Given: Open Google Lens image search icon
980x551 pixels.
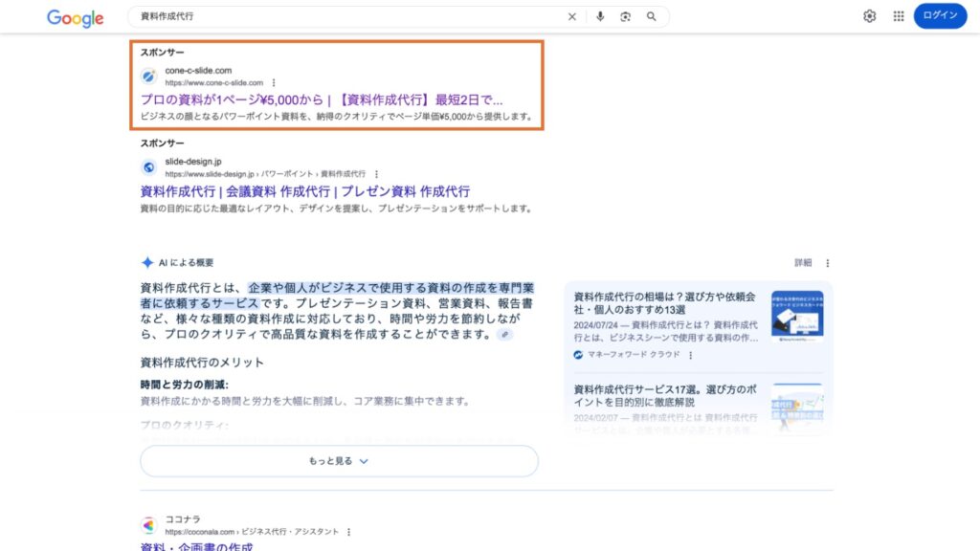Looking at the screenshot, I should [625, 17].
